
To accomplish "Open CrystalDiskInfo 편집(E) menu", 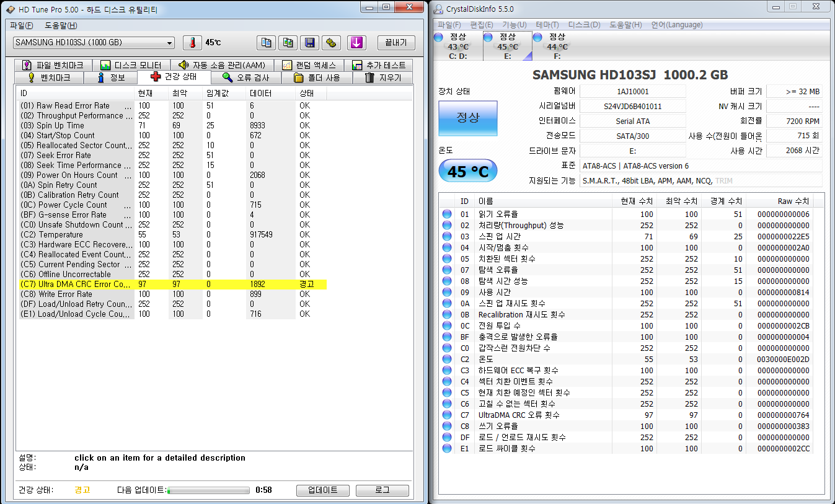I will pyautogui.click(x=482, y=25).
